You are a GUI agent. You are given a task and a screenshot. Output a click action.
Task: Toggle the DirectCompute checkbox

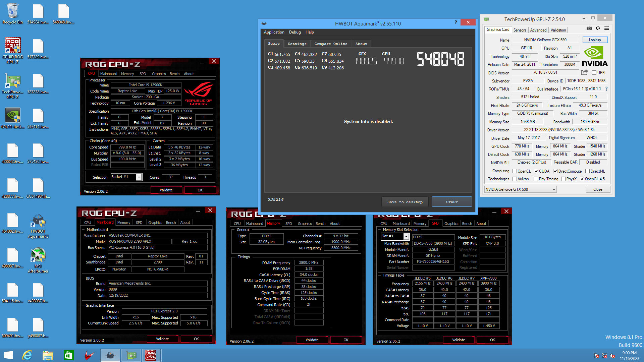coord(555,171)
